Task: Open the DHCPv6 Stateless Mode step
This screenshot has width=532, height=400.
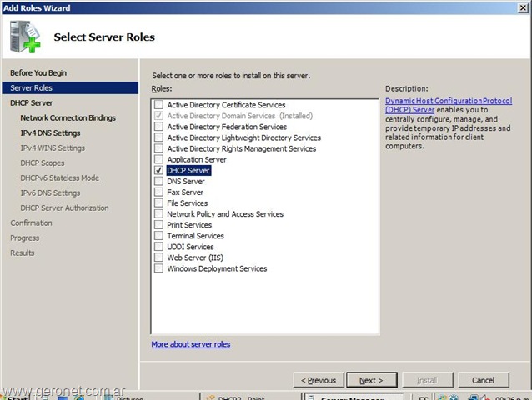Action: 60,177
